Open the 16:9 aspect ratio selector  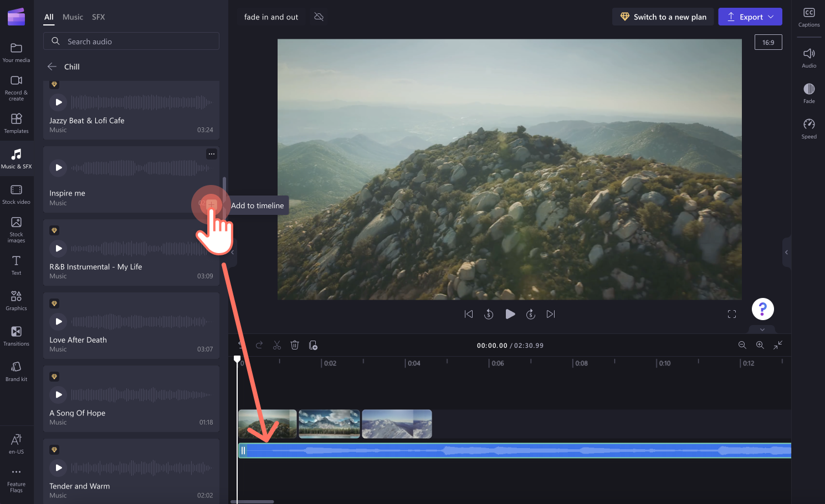tap(768, 42)
